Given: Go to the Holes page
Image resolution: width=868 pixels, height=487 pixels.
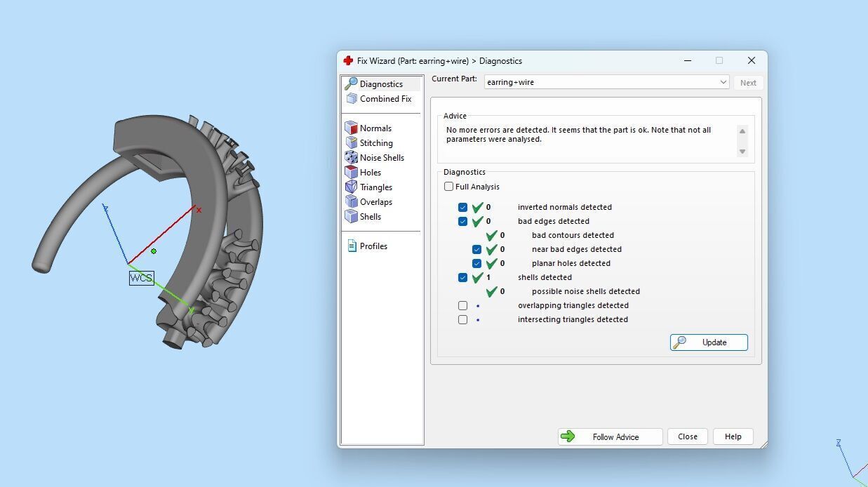Looking at the screenshot, I should click(370, 173).
